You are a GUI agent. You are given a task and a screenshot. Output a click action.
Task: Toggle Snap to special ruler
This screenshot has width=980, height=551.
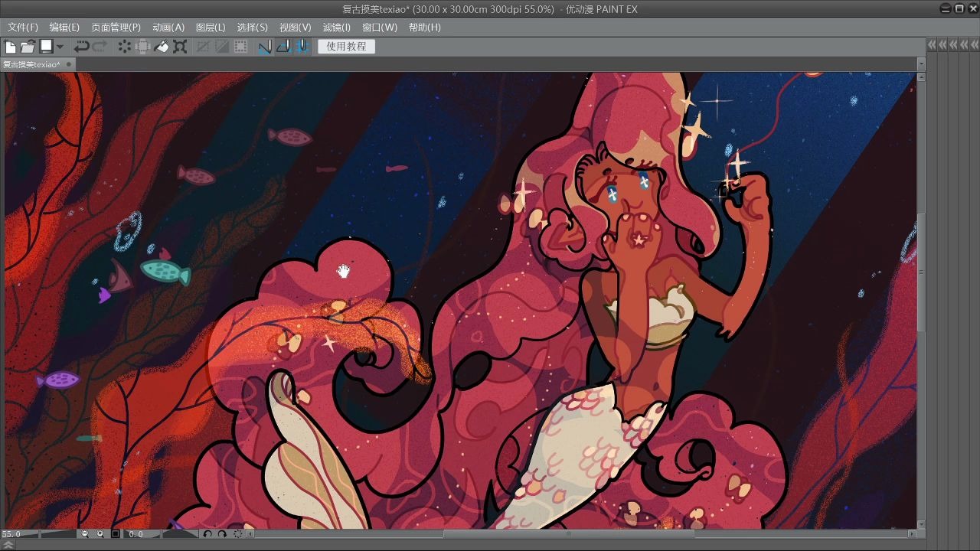(x=283, y=47)
